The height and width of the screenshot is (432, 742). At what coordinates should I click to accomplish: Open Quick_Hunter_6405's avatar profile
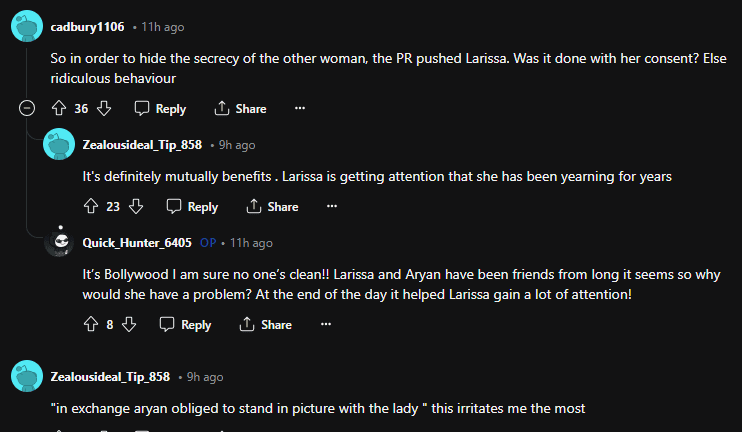(59, 243)
